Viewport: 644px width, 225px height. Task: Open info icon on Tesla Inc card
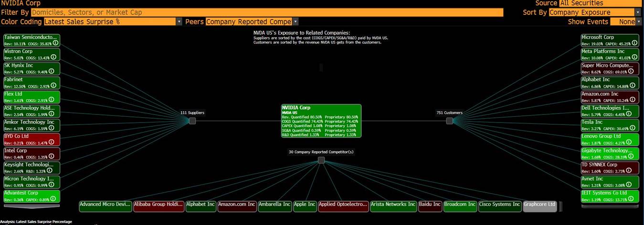click(633, 128)
